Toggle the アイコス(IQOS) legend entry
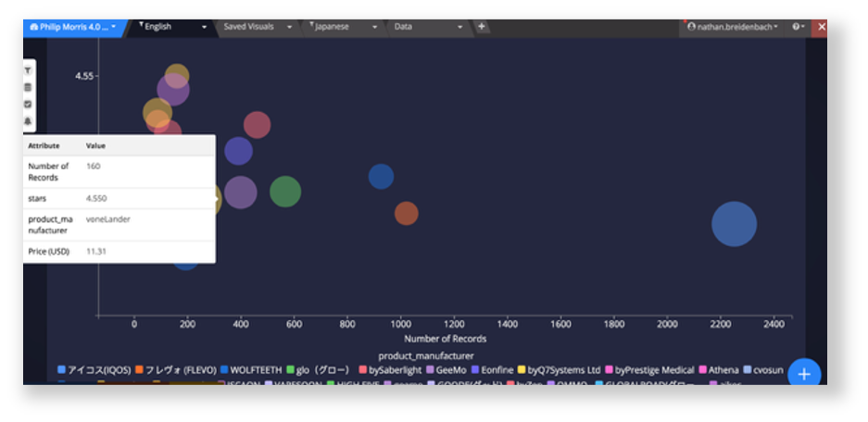The width and height of the screenshot is (868, 422). (94, 370)
